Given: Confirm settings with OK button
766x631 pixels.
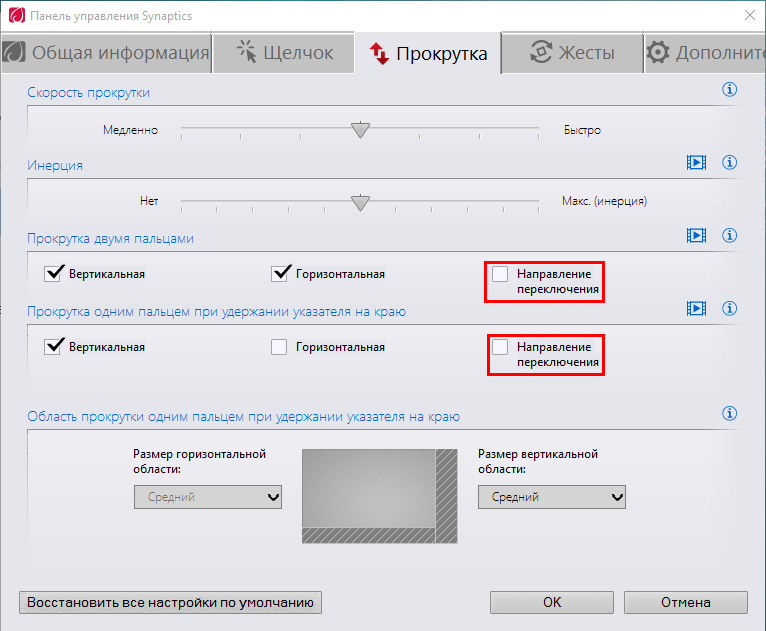Looking at the screenshot, I should coord(552,603).
